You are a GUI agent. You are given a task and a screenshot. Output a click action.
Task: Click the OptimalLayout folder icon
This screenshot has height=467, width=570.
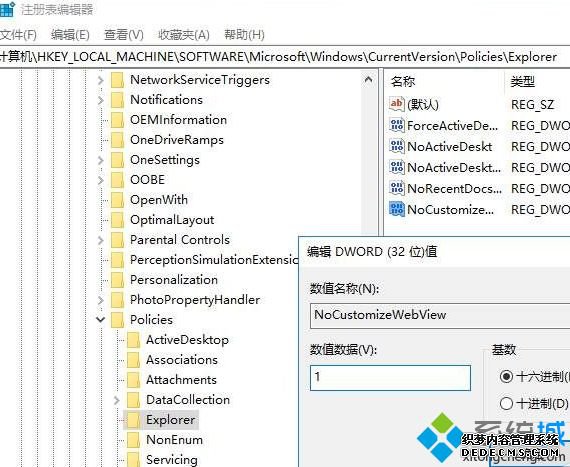click(117, 220)
